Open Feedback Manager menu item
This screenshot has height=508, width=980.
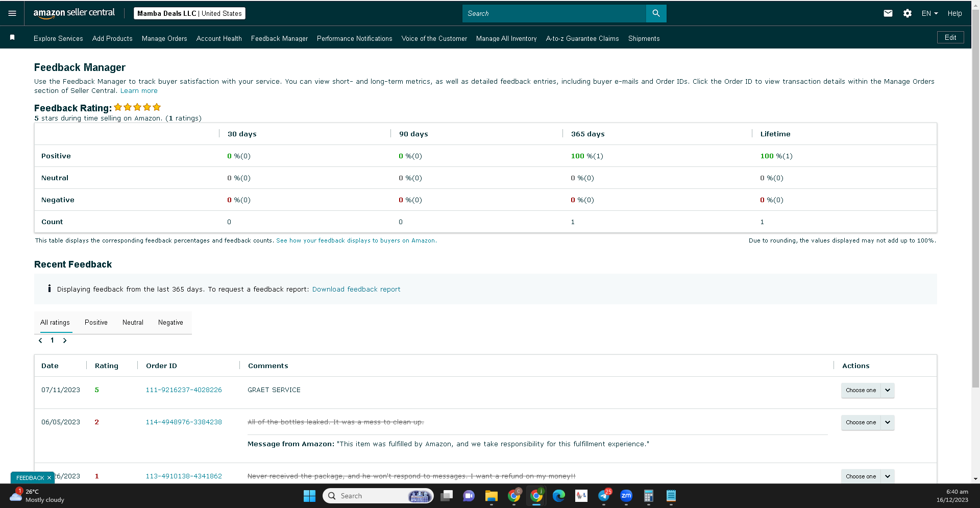click(279, 38)
